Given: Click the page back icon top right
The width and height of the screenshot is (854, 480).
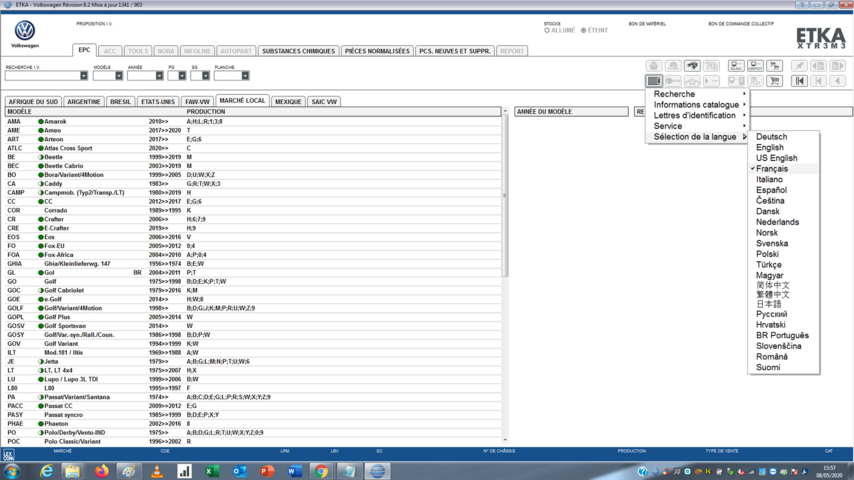Looking at the screenshot, I should point(818,66).
